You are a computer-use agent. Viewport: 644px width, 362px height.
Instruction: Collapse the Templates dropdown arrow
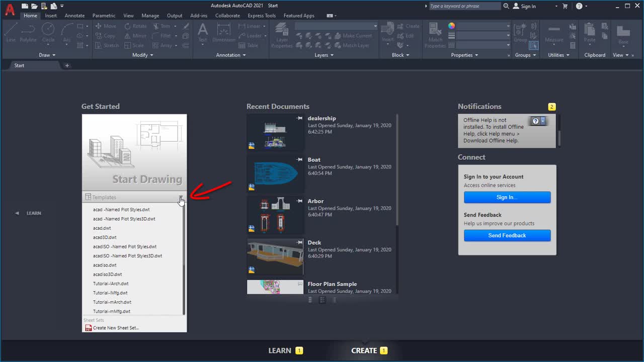[x=181, y=197]
